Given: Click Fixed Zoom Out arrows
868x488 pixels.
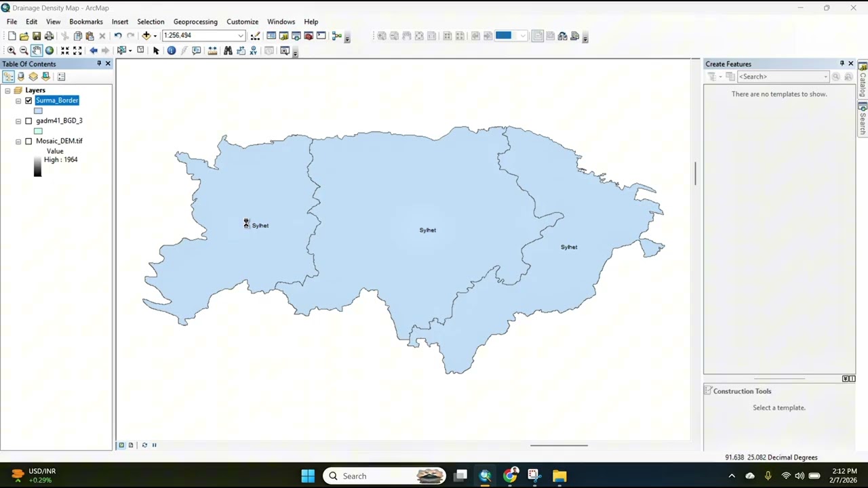Looking at the screenshot, I should point(77,50).
